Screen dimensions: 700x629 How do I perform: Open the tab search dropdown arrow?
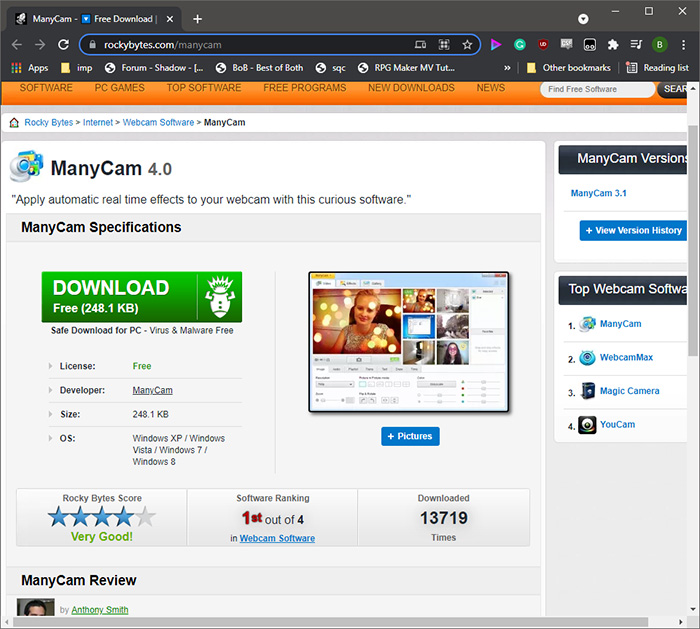tap(583, 19)
